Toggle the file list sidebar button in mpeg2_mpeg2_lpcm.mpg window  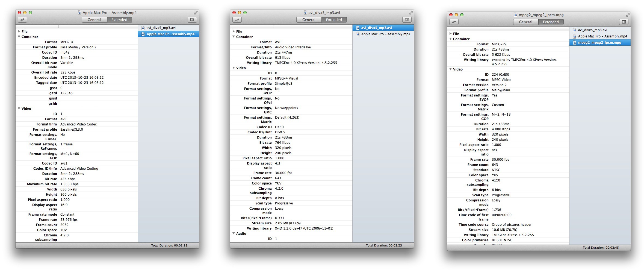pos(624,22)
